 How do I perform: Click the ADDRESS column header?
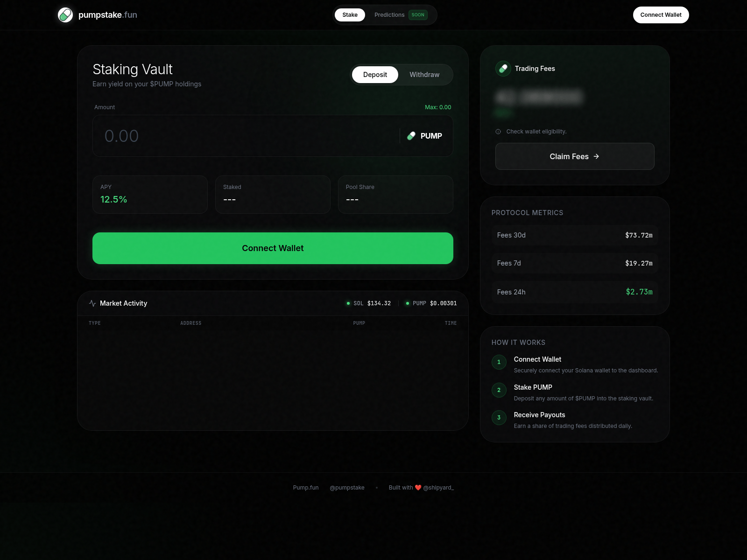click(191, 323)
